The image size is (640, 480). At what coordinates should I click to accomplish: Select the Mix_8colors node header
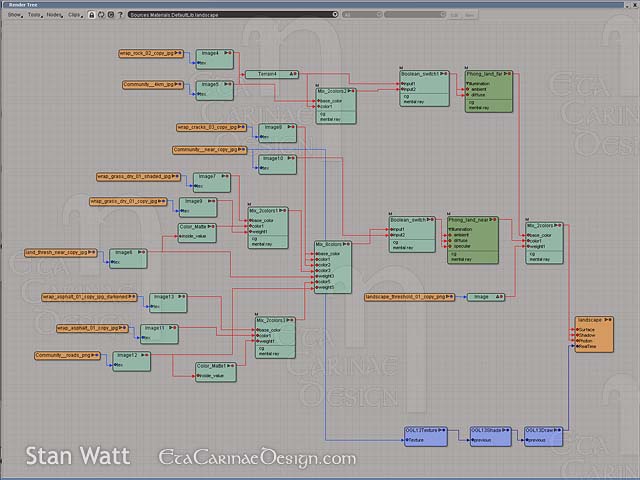[x=328, y=244]
